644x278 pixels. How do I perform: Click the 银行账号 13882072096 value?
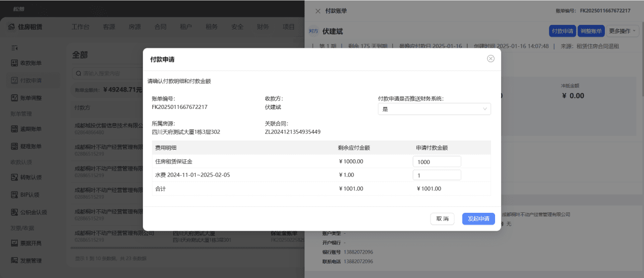(358, 252)
